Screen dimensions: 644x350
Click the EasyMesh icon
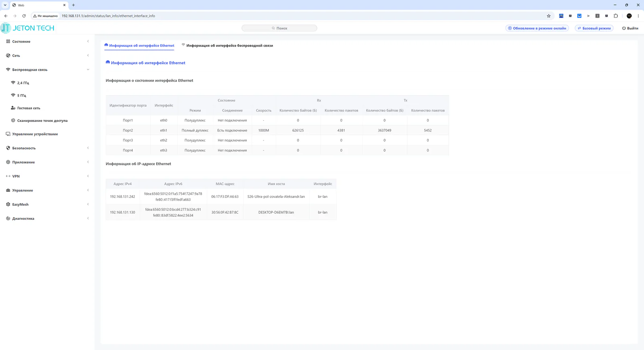coord(8,204)
